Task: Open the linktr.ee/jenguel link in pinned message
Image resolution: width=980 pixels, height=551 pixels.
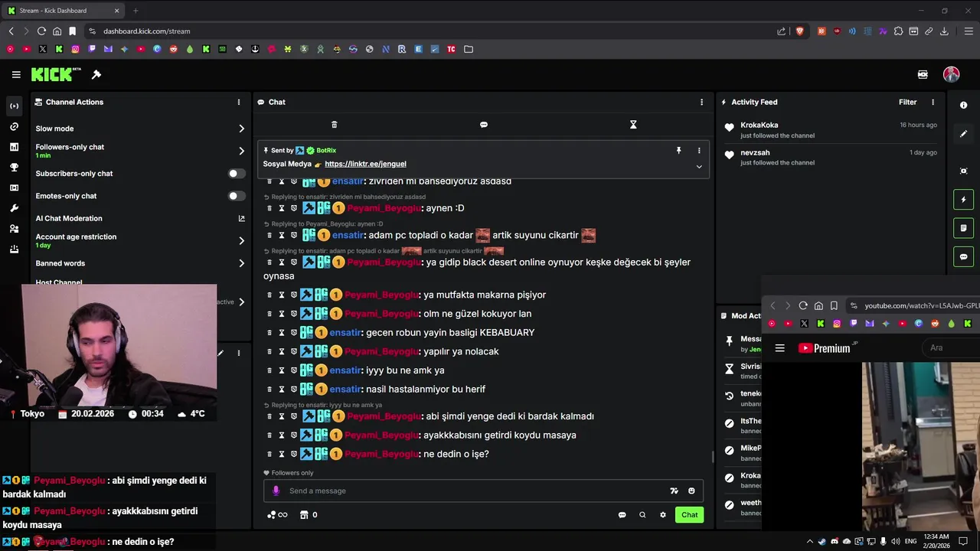Action: 365,164
